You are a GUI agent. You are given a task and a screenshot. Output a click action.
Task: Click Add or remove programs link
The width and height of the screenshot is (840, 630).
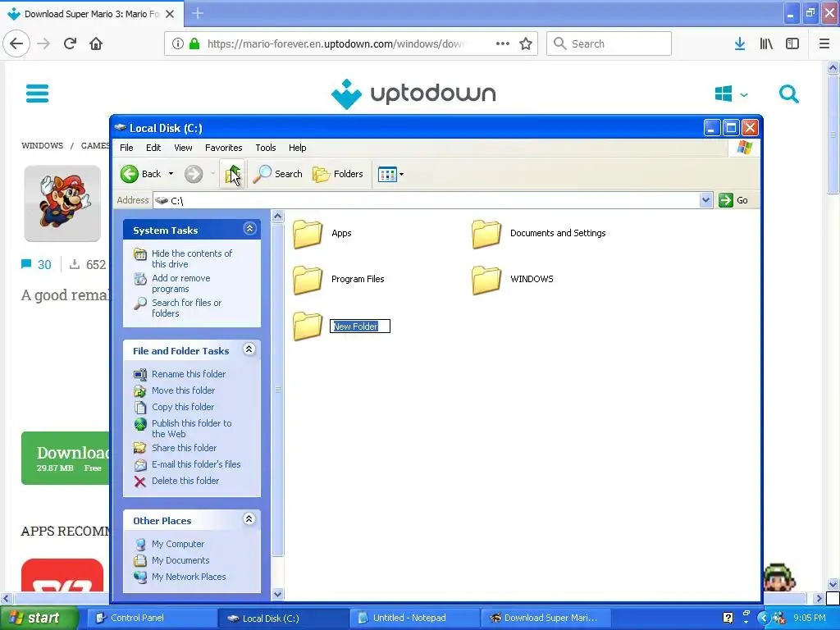point(181,283)
